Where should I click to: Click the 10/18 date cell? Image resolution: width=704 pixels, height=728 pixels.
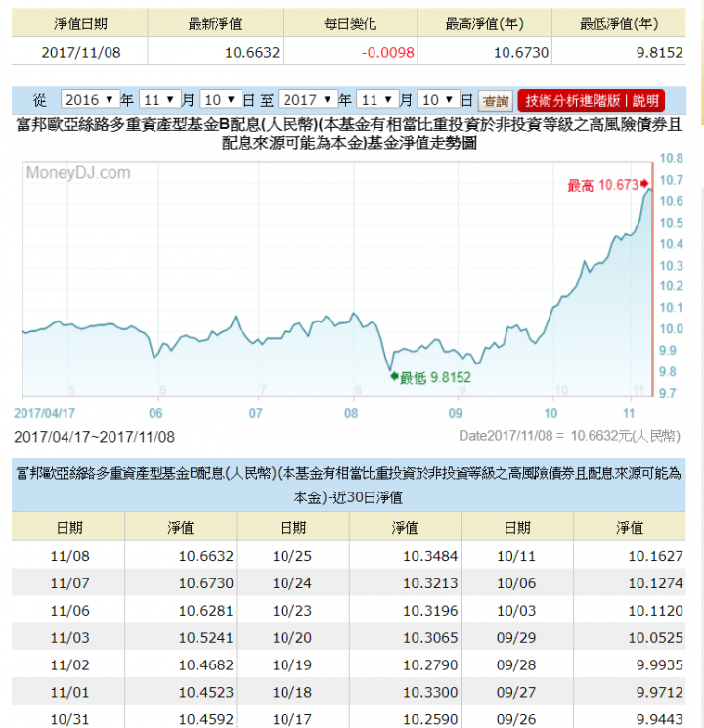(x=292, y=692)
